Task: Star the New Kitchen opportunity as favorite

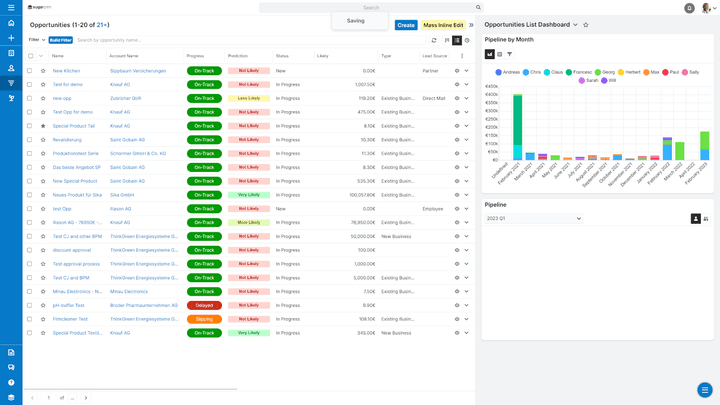Action: (x=43, y=71)
